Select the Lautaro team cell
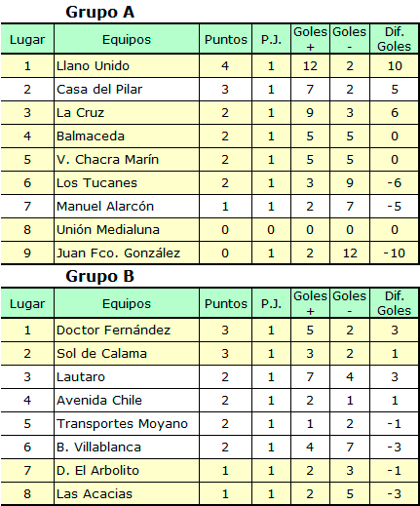The width and height of the screenshot is (420, 506). tap(127, 377)
